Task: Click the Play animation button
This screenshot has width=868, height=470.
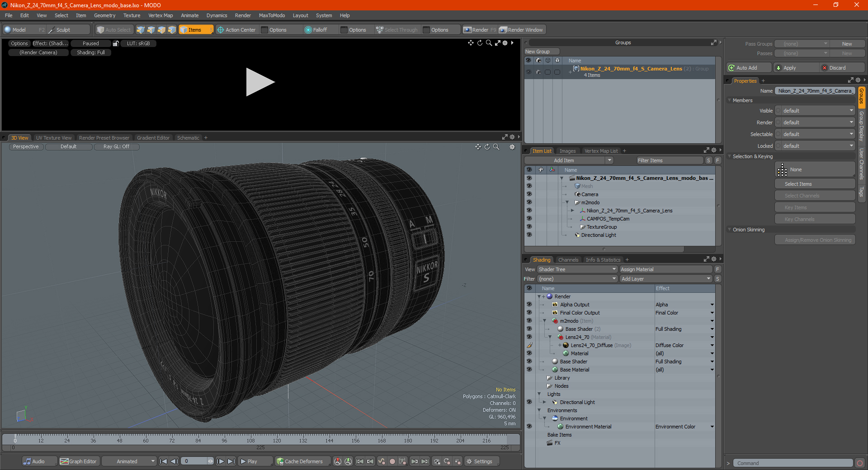Action: (x=255, y=461)
